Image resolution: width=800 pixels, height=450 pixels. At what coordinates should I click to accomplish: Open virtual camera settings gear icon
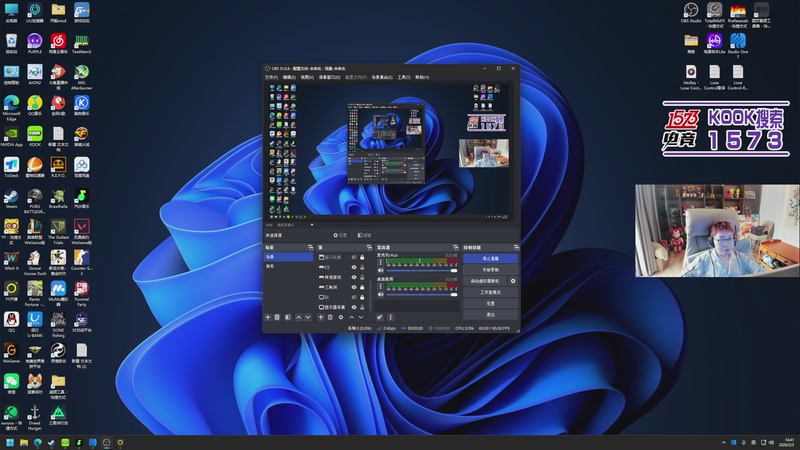click(x=513, y=281)
